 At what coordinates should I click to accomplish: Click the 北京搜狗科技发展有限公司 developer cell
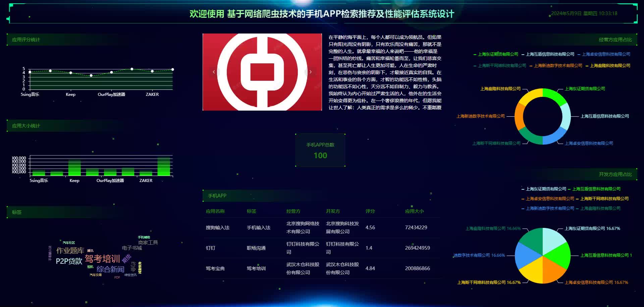pos(342,228)
